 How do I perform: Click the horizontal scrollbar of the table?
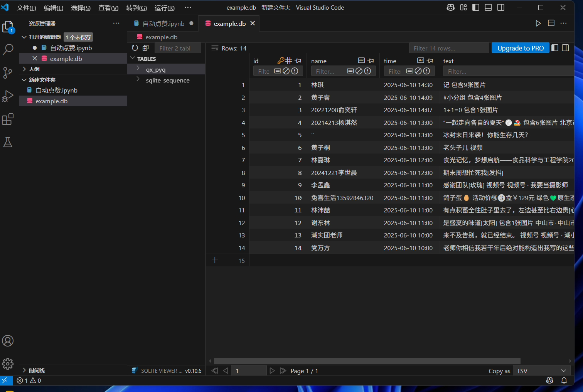367,361
